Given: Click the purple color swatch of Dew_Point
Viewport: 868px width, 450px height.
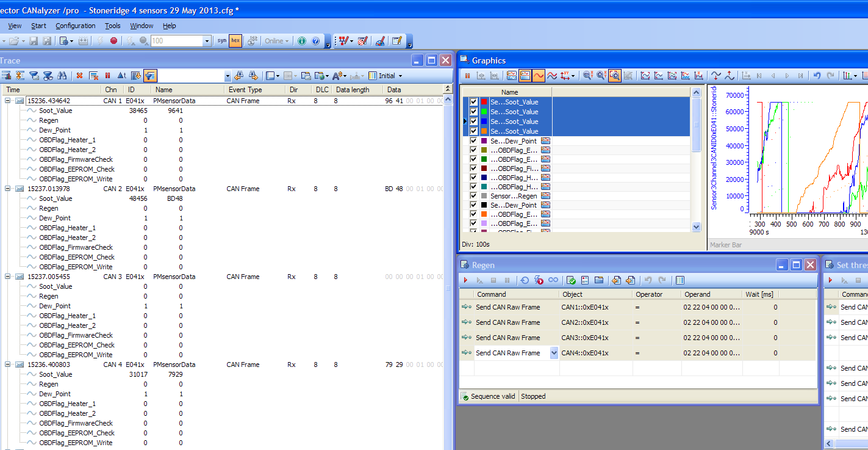Looking at the screenshot, I should [484, 141].
